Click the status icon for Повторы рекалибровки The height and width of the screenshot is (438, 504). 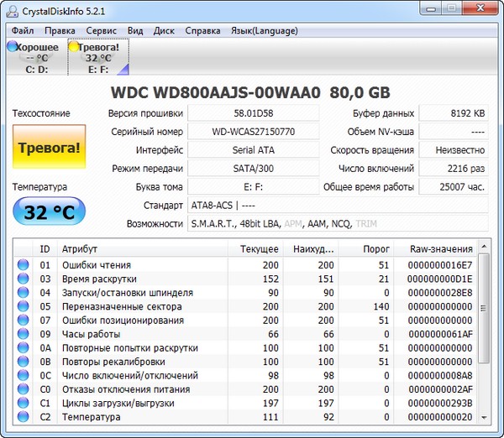click(23, 362)
